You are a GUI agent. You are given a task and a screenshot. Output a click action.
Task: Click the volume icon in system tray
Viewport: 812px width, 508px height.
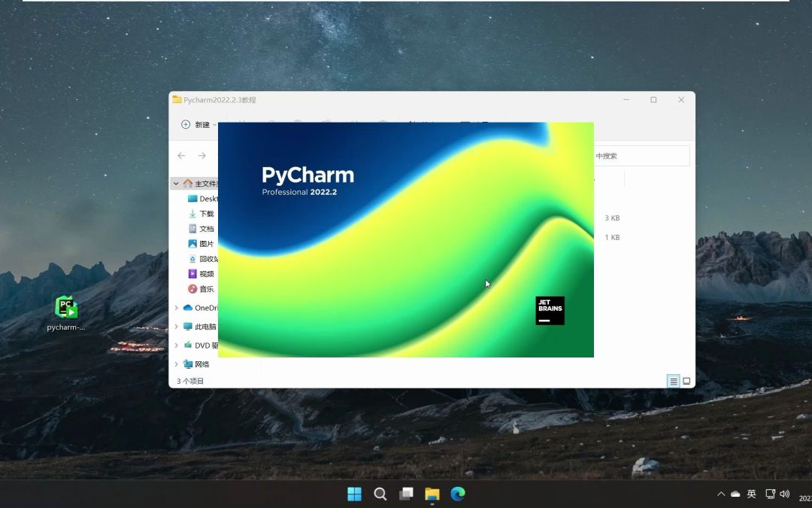click(785, 494)
